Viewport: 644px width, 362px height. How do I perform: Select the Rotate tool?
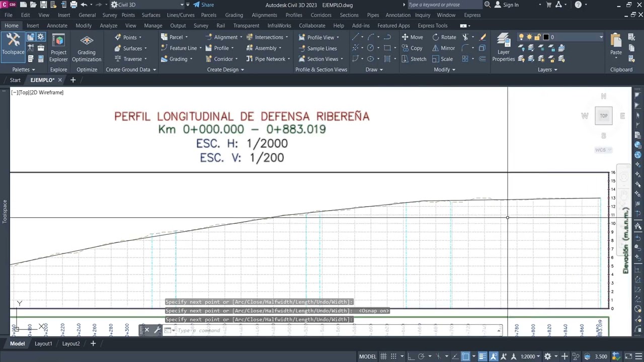(x=444, y=37)
